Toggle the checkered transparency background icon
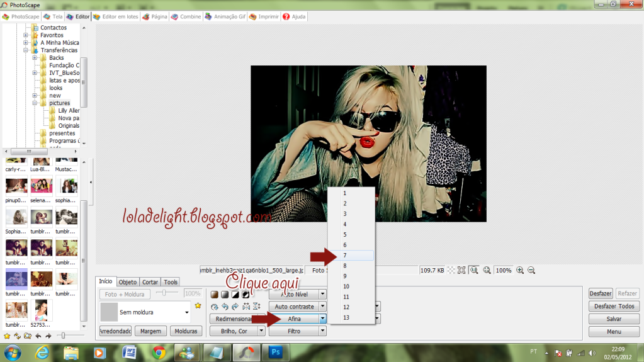Screen dimensions: 644x362 coord(451,270)
